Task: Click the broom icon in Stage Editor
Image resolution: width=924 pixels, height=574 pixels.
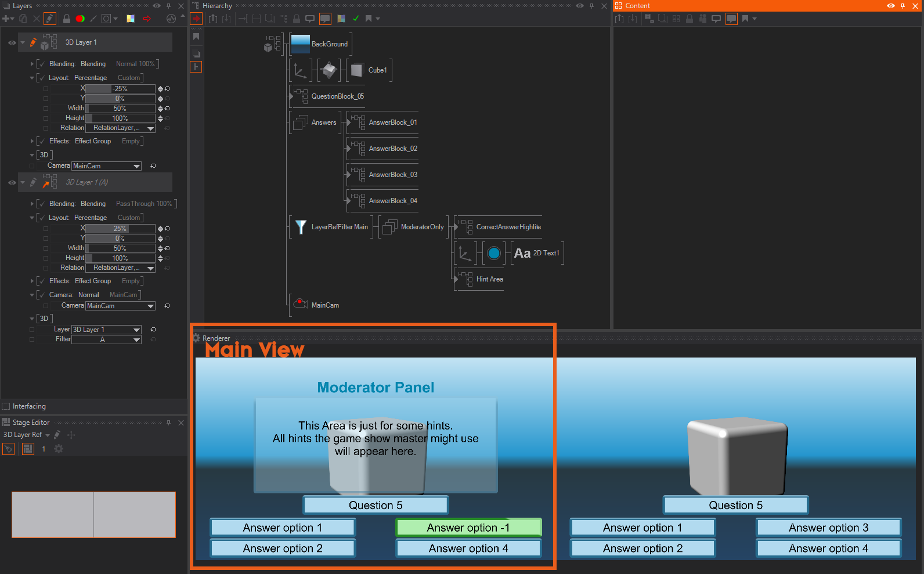Action: coord(8,449)
